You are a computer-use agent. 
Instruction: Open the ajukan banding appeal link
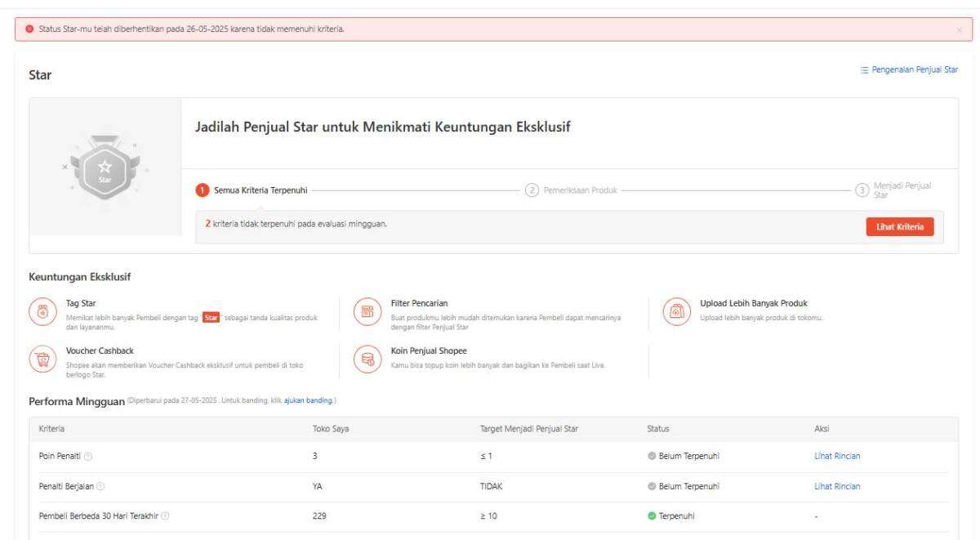[309, 400]
